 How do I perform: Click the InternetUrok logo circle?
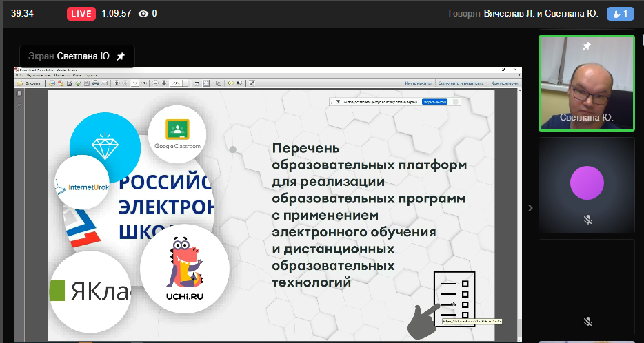(x=82, y=182)
